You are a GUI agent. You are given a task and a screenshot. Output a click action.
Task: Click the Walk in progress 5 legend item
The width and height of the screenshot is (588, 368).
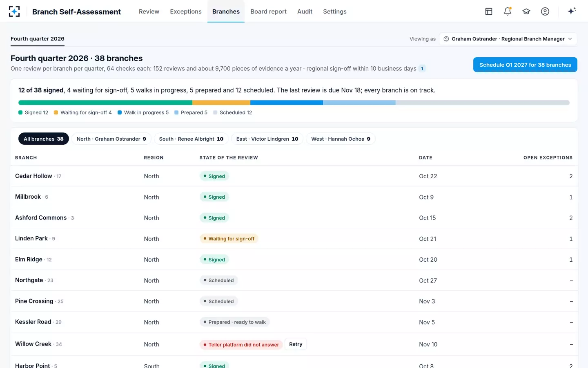[x=143, y=112]
